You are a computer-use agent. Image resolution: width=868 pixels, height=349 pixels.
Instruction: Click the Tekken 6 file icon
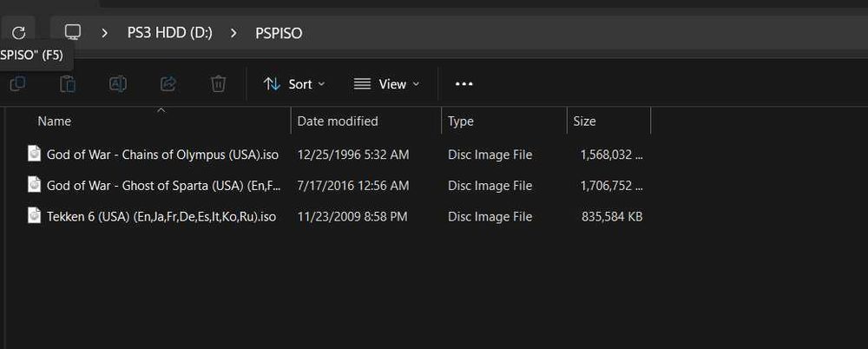[x=35, y=215]
